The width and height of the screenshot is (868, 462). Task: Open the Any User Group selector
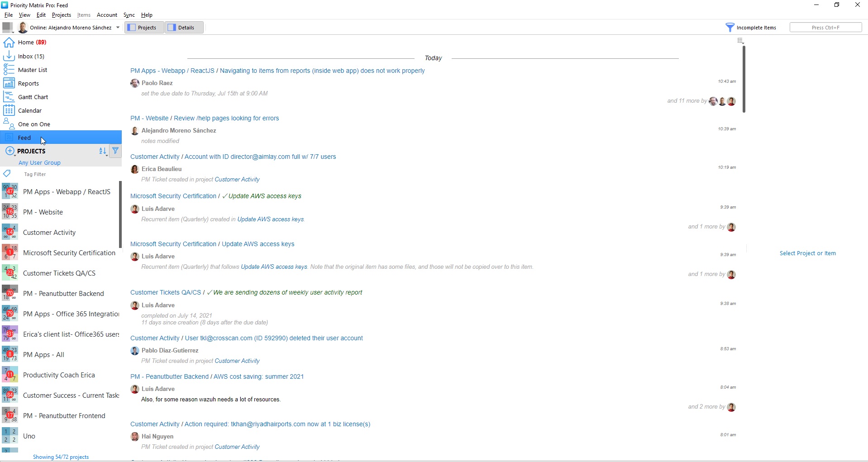click(x=39, y=163)
